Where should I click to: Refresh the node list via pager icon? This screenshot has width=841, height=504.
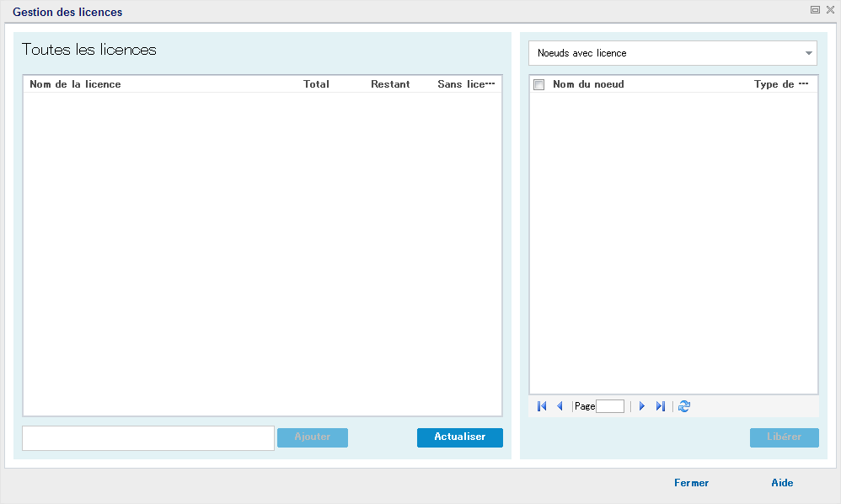684,406
